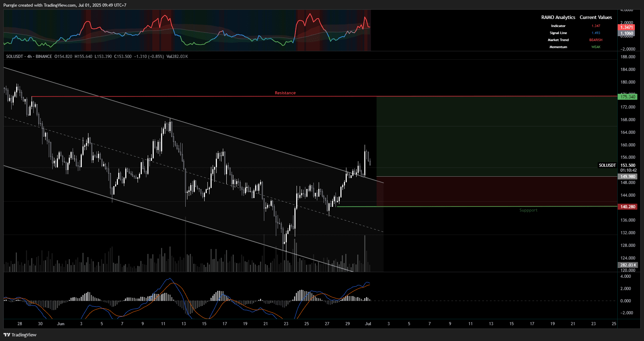Click the 128.000 price axis tick

click(x=628, y=245)
